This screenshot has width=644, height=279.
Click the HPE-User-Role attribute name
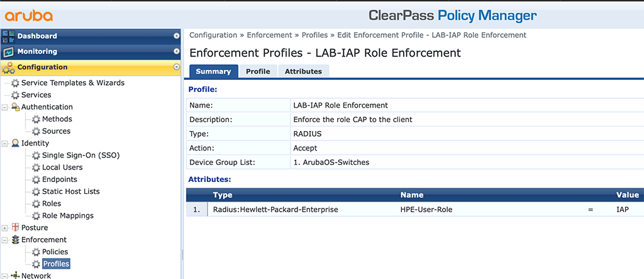(426, 210)
